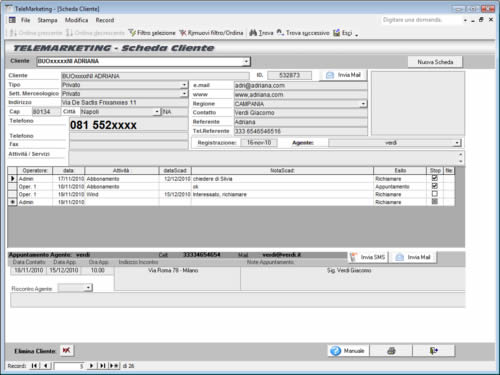Click Indirizzo Incontro field Via Roma
Viewport: 500px width, 375px height.
point(177,278)
